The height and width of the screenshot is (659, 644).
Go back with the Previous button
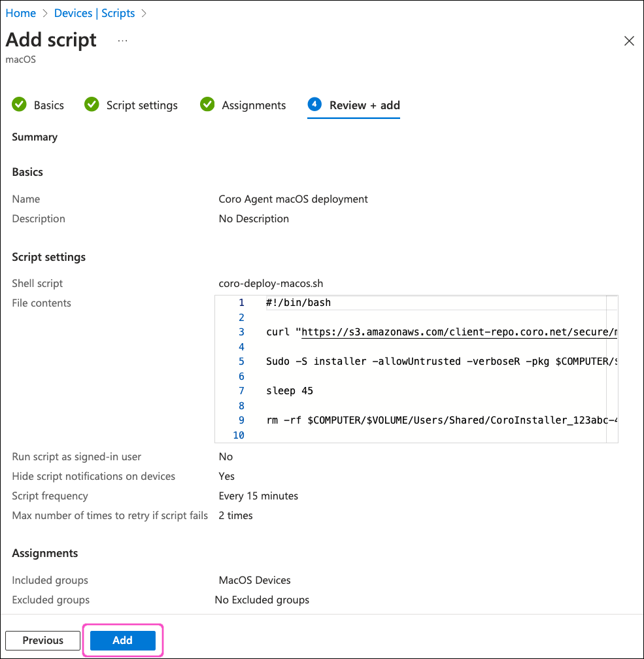(43, 640)
